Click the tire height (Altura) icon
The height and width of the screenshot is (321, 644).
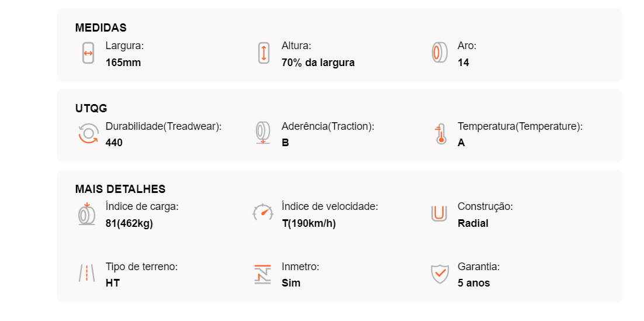(x=264, y=53)
